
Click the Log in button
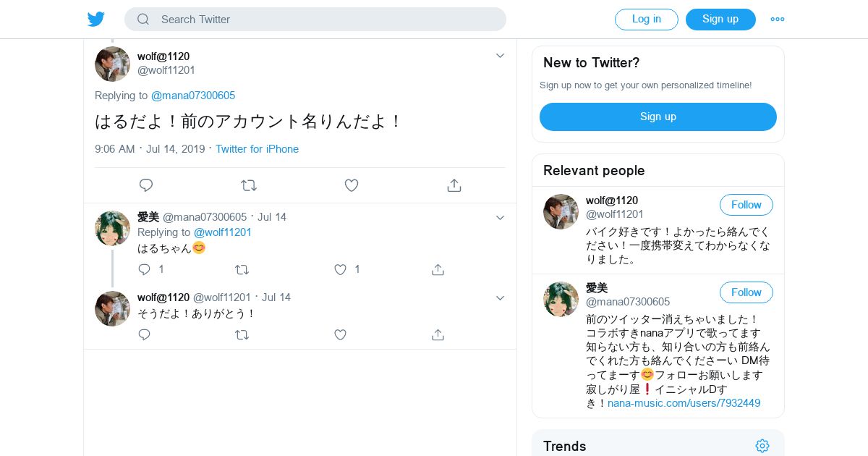[646, 20]
